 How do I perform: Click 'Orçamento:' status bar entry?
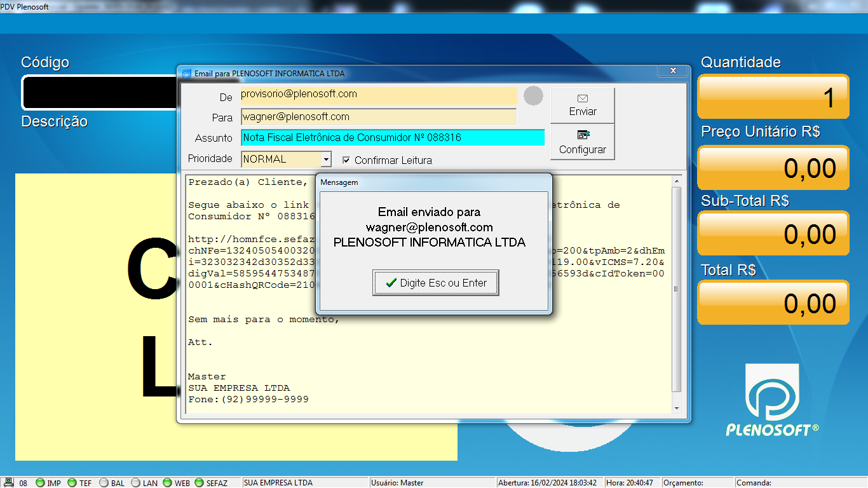pos(683,483)
